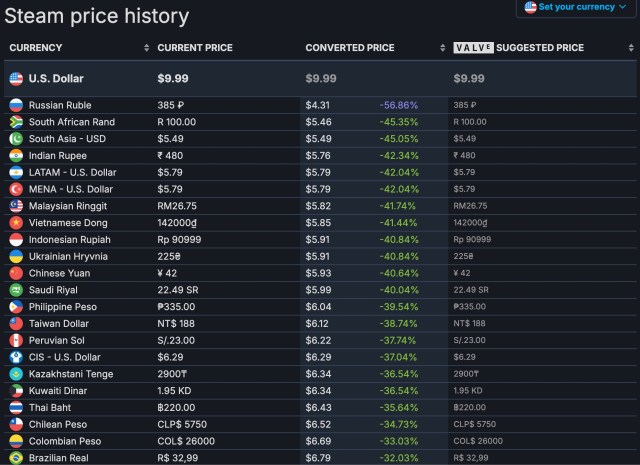Click the Suggested Price header label
This screenshot has width=640, height=465.
(x=540, y=48)
